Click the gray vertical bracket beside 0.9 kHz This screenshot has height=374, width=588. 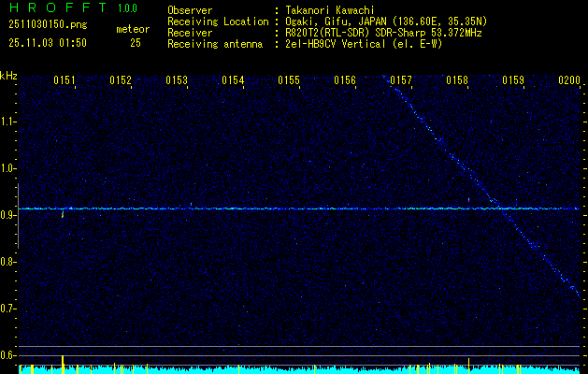18,216
